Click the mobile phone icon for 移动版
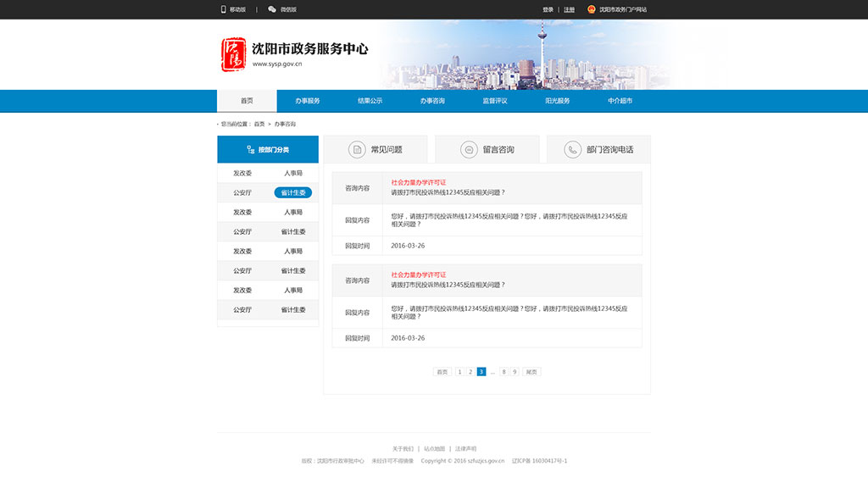This screenshot has width=868, height=477. pyautogui.click(x=224, y=9)
